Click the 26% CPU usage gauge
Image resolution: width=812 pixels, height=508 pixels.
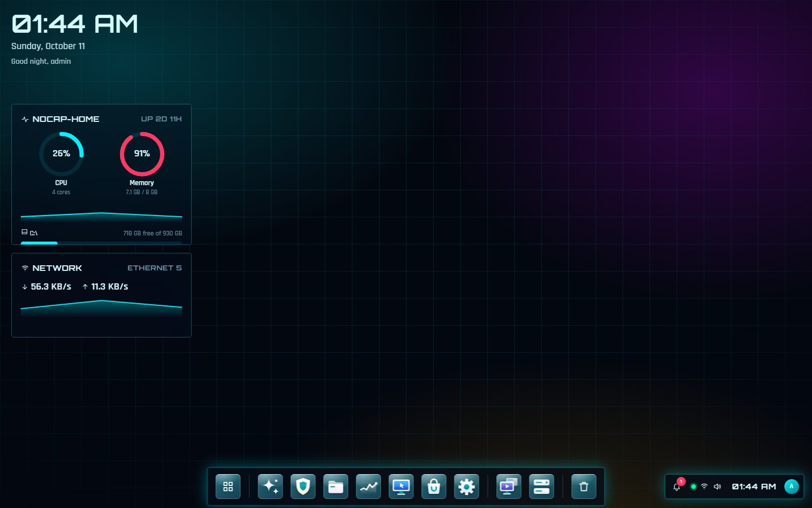pos(61,154)
